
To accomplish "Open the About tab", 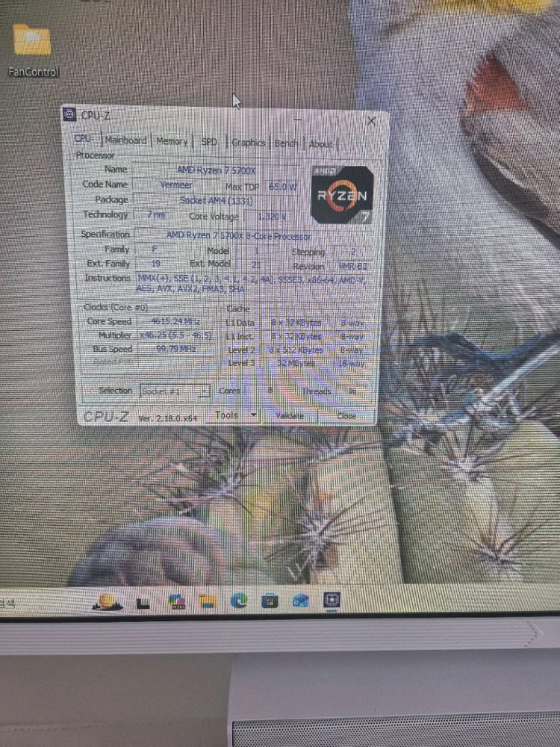I will (x=321, y=144).
